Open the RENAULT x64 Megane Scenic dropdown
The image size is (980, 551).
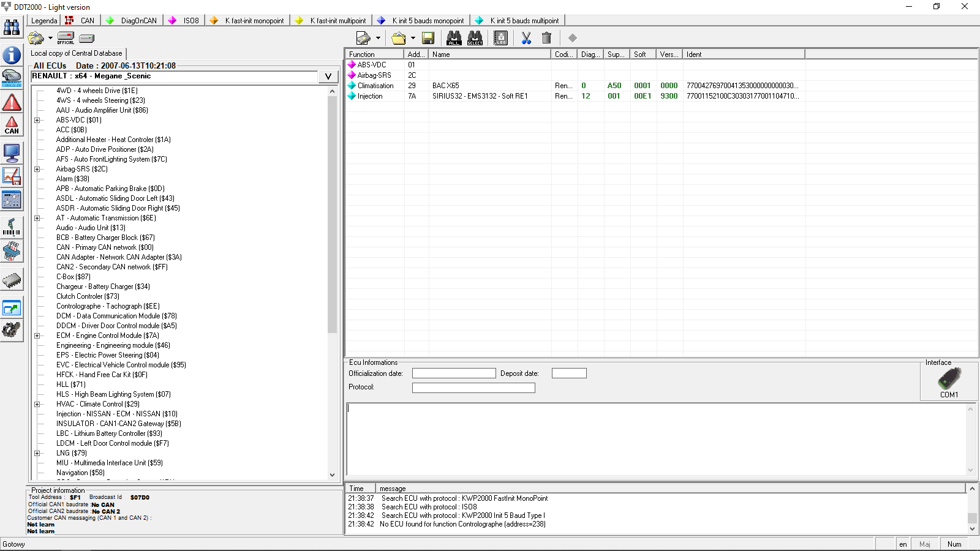pos(328,77)
